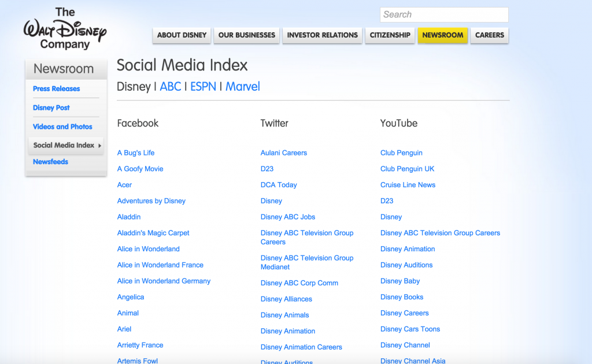Open Disney Baby YouTube link
592x364 pixels.
[400, 281]
